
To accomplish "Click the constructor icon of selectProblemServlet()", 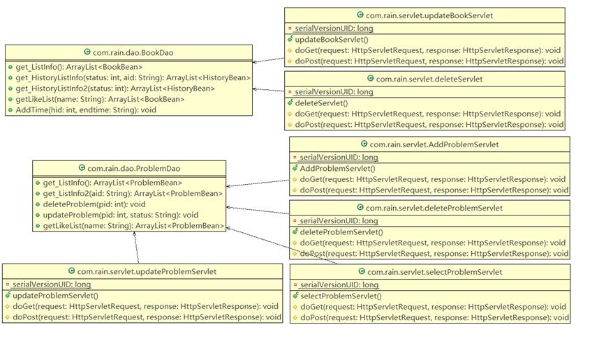I will coord(295,296).
